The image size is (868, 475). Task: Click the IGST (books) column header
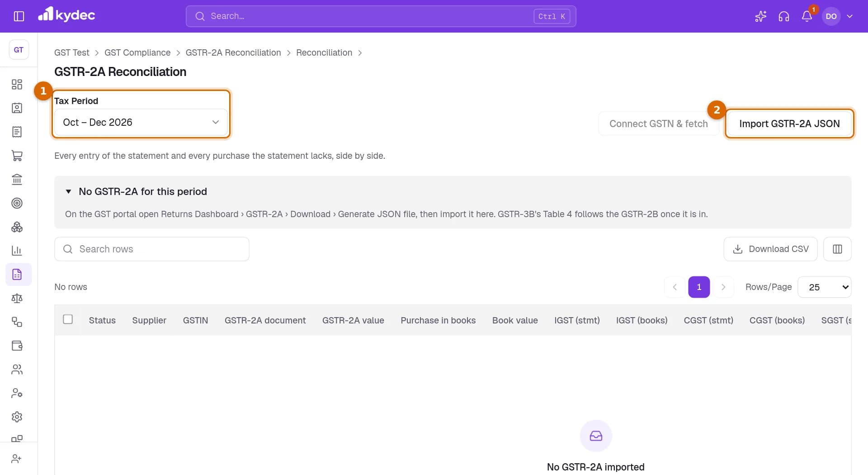642,321
